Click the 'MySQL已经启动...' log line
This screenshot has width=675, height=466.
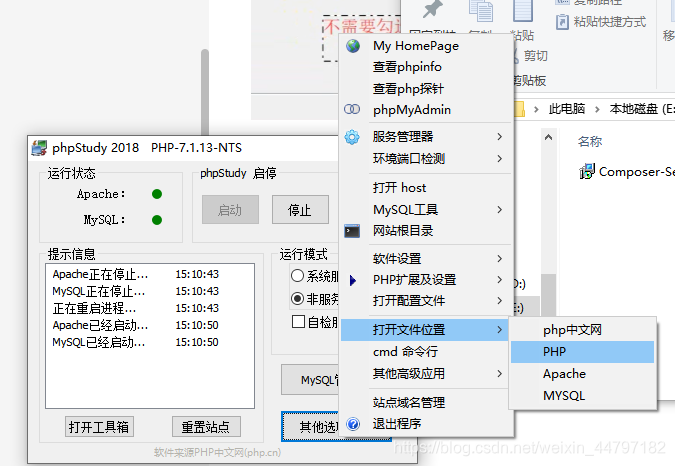[x=136, y=343]
